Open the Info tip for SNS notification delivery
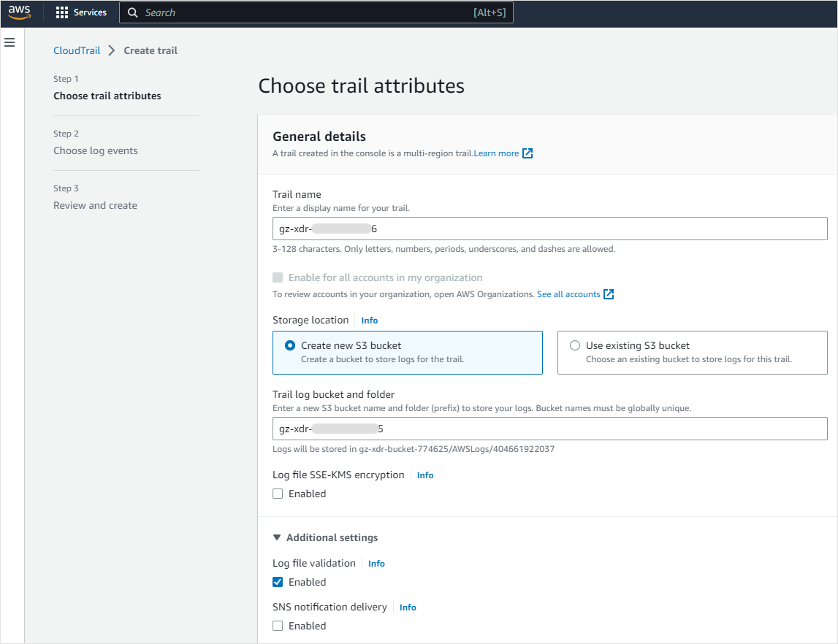The height and width of the screenshot is (644, 838). pyautogui.click(x=407, y=607)
